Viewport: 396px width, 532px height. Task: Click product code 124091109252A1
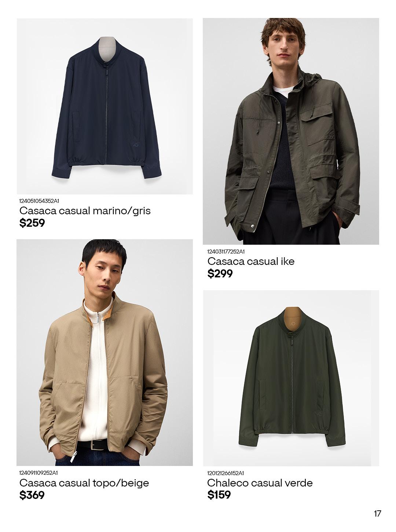tap(38, 473)
